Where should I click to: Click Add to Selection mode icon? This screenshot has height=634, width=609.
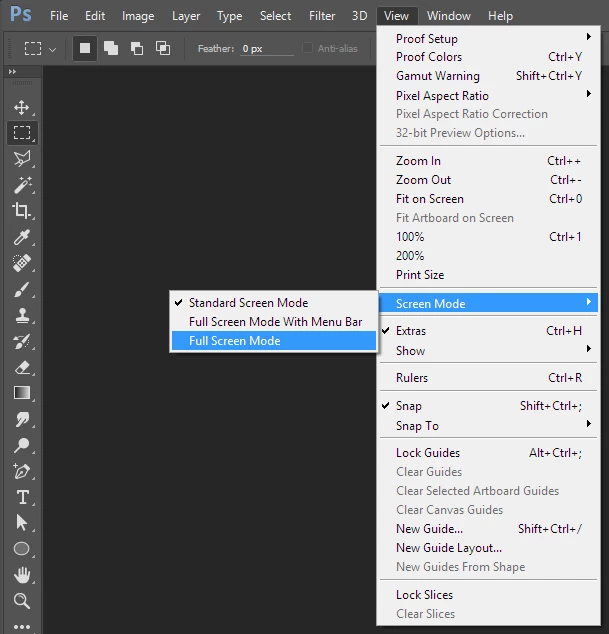pyautogui.click(x=111, y=48)
